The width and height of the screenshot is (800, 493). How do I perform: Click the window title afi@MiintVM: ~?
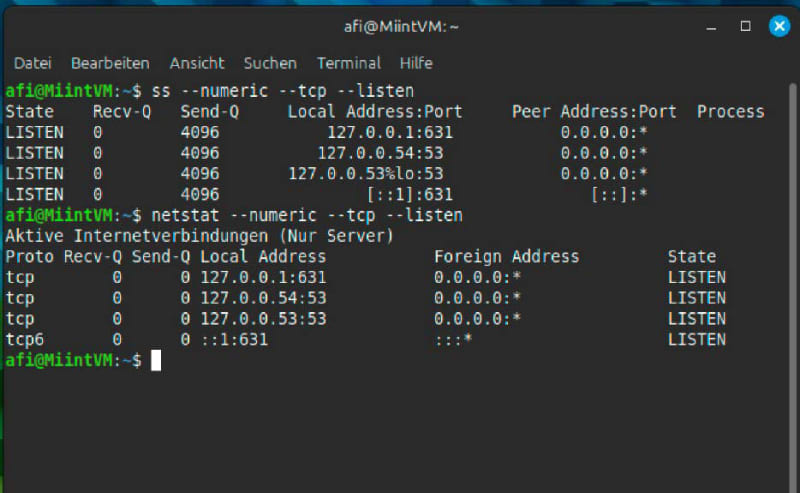click(x=399, y=27)
